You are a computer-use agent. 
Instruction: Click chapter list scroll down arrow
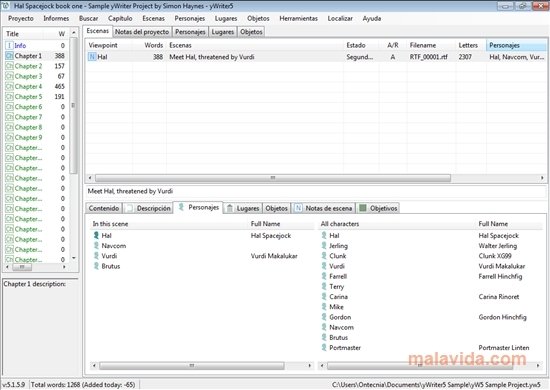[x=74, y=258]
